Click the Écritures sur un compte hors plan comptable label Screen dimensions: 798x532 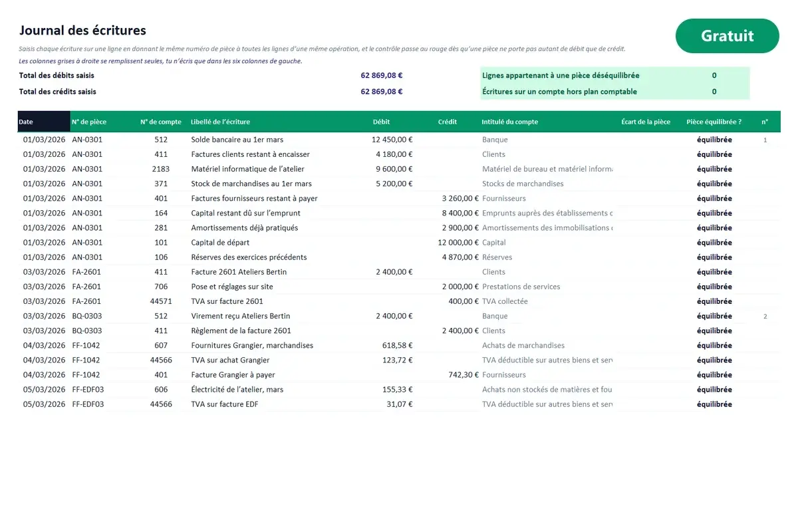(559, 92)
